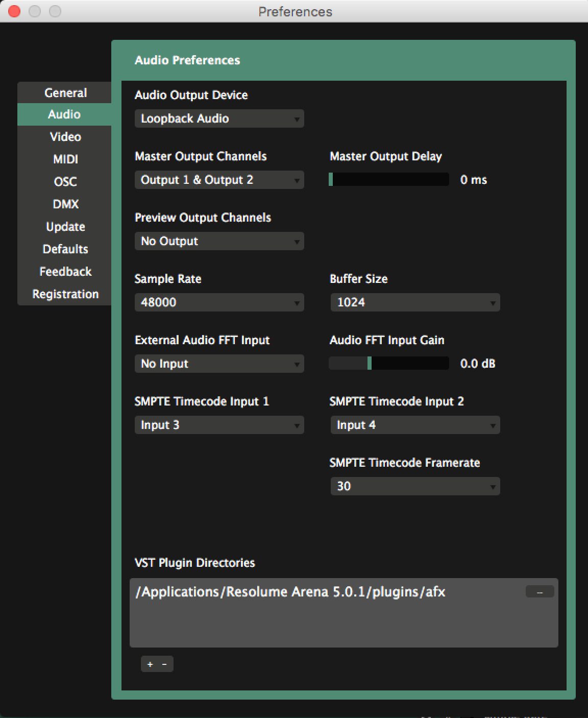Remove the afx plugin directory entry
This screenshot has height=718, width=588.
pos(540,592)
